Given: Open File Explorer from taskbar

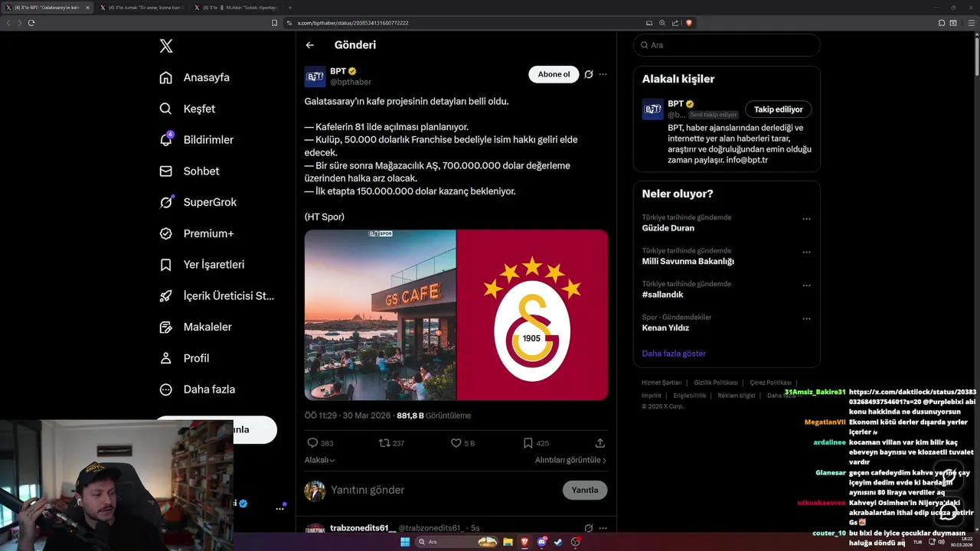Looking at the screenshot, I should pyautogui.click(x=508, y=542).
